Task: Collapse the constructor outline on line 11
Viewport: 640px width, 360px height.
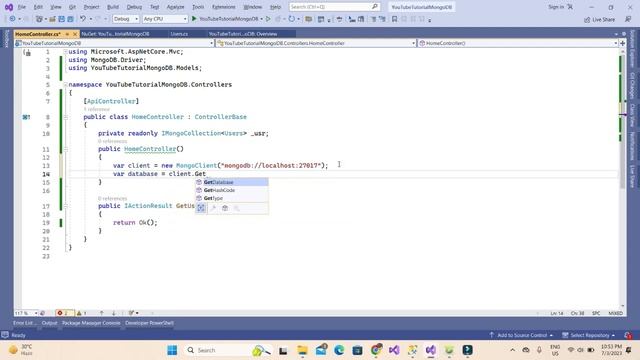Action: tap(65, 149)
